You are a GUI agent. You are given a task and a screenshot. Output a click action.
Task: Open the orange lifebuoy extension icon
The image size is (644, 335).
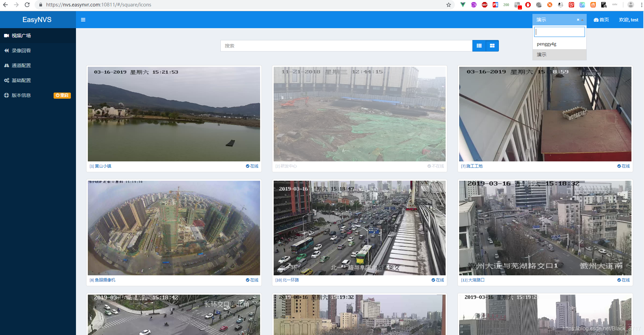point(550,5)
